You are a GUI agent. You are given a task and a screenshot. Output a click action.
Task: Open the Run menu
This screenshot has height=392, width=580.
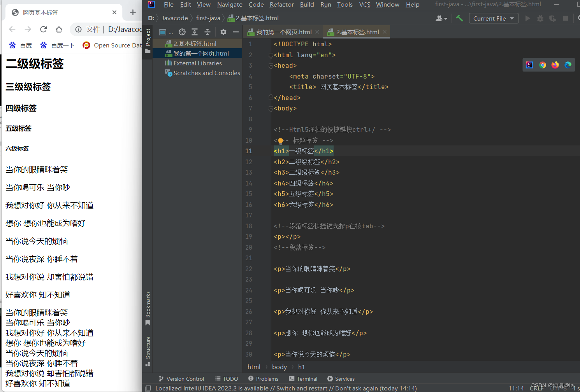coord(326,4)
